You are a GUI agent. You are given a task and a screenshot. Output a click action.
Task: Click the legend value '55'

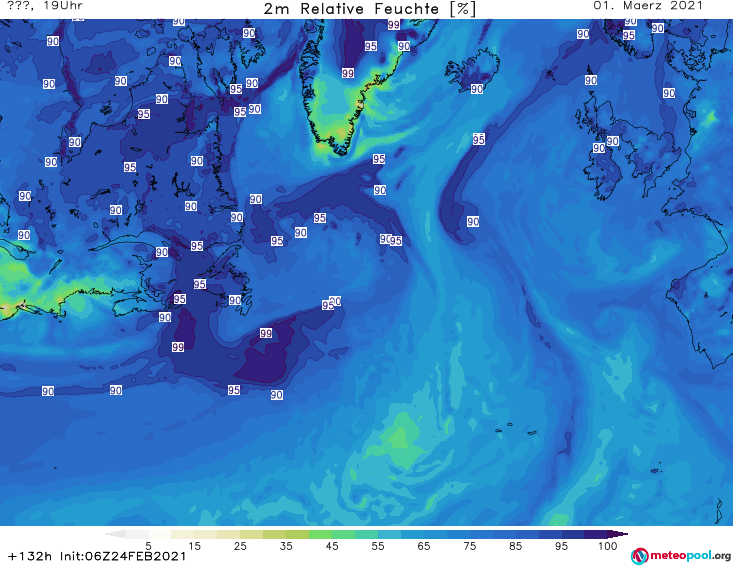point(378,546)
